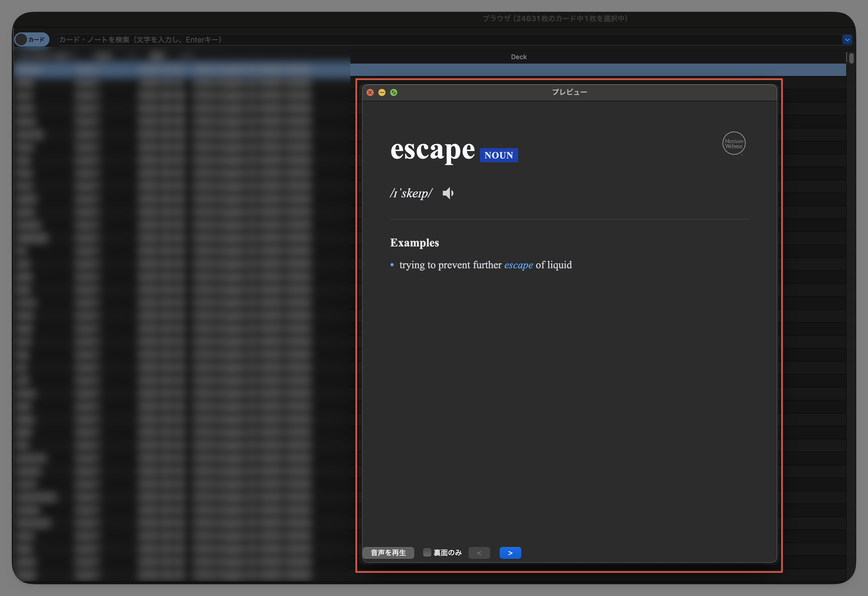
Task: Open the search history dropdown arrow
Action: [847, 40]
